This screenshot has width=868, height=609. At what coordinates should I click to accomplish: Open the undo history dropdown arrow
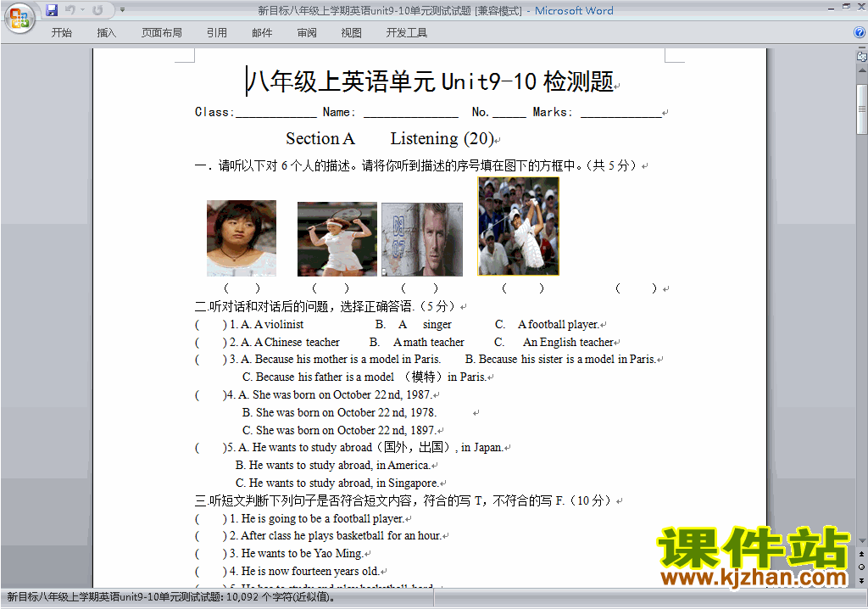pyautogui.click(x=82, y=10)
